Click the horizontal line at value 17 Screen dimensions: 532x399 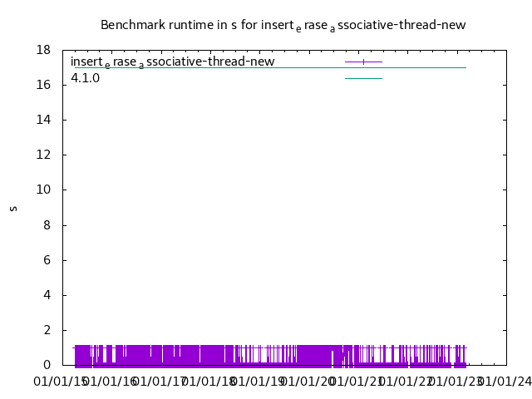point(416,67)
